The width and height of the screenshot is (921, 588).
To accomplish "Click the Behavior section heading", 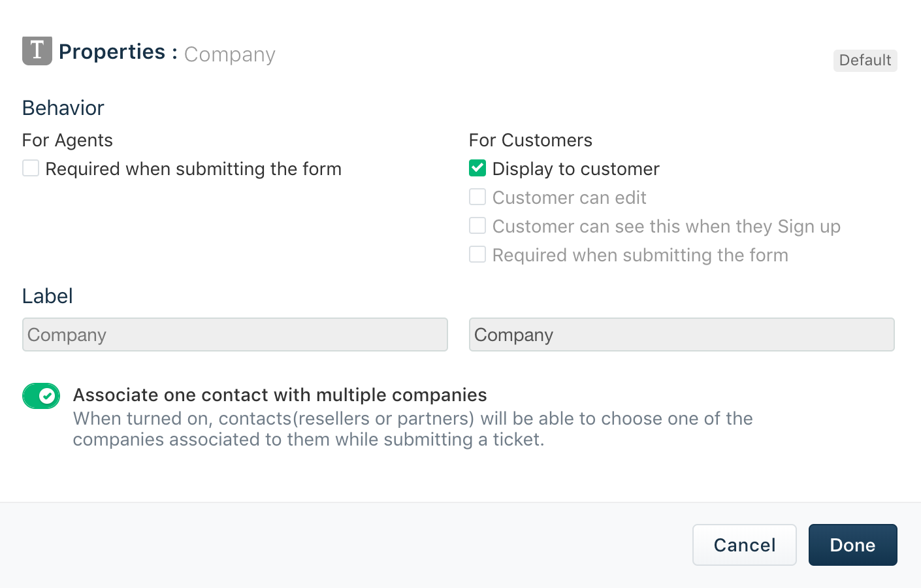I will coord(63,108).
